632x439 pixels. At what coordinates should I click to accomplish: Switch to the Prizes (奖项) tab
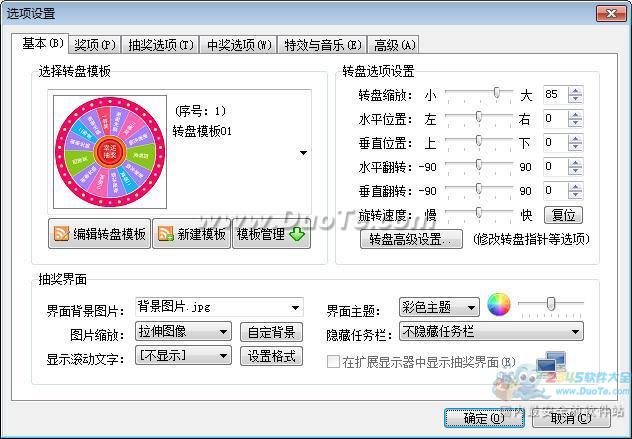96,44
